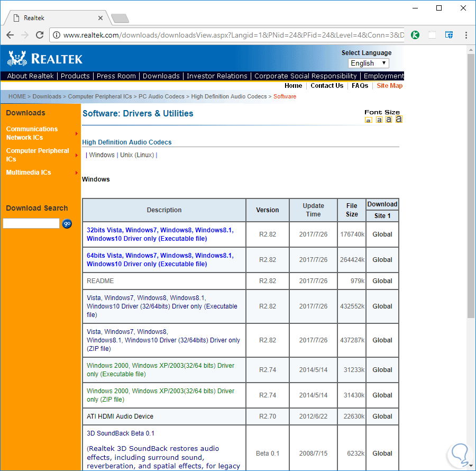Jump to Windows section link
Viewport: 476px width, 471px height.
pos(102,155)
